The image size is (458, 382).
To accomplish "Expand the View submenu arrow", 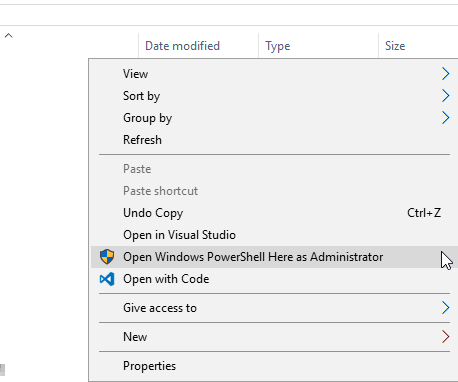I will 445,74.
